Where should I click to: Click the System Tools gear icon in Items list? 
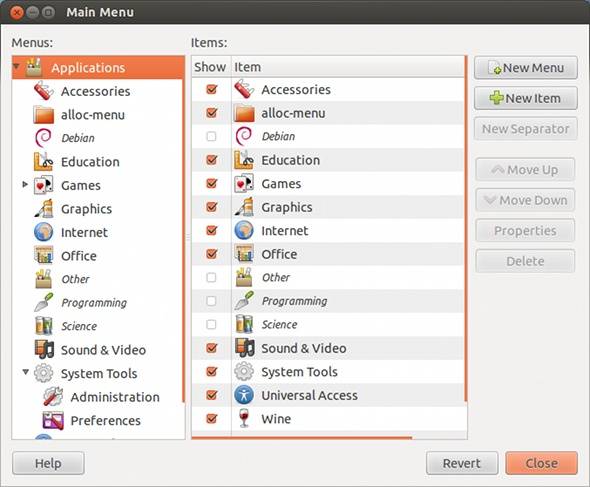pos(244,371)
